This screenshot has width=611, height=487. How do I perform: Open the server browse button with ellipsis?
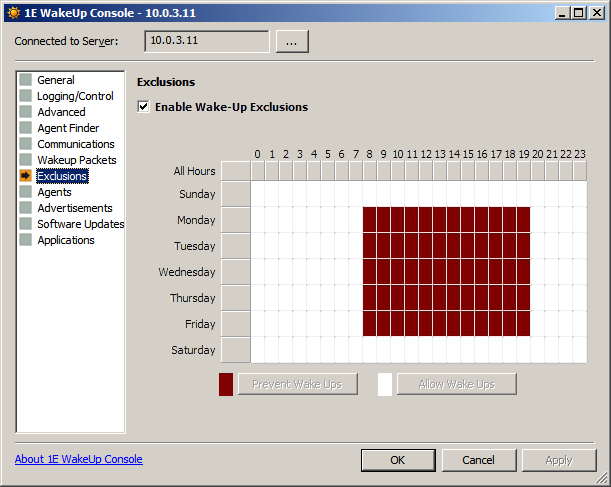[292, 41]
